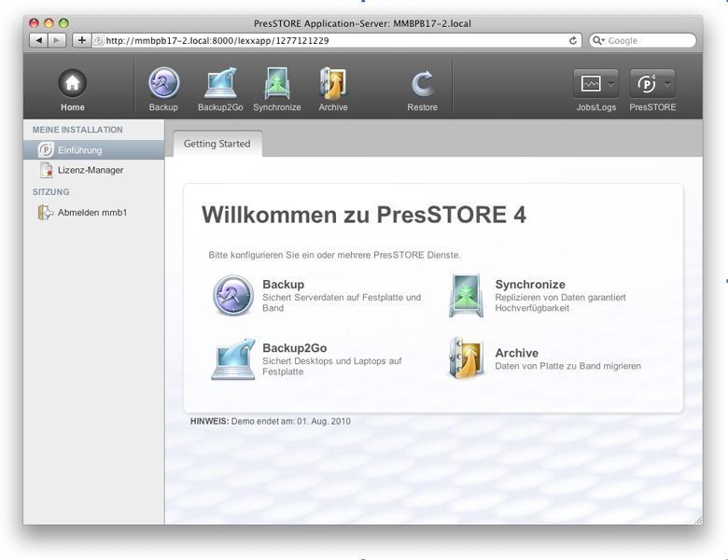Click the search magnifier dropdown icon
This screenshot has width=728, height=560.
[598, 40]
